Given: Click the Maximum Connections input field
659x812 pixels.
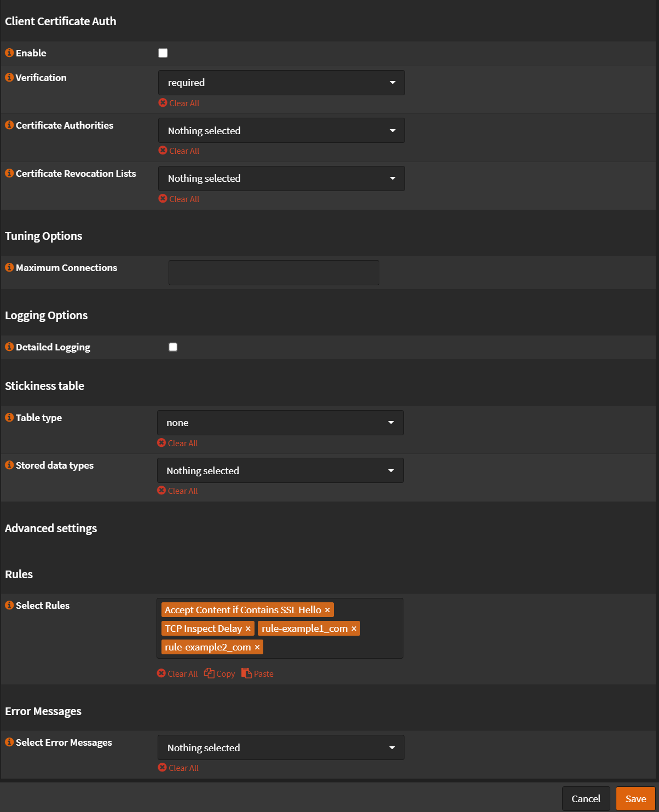Looking at the screenshot, I should click(x=274, y=272).
